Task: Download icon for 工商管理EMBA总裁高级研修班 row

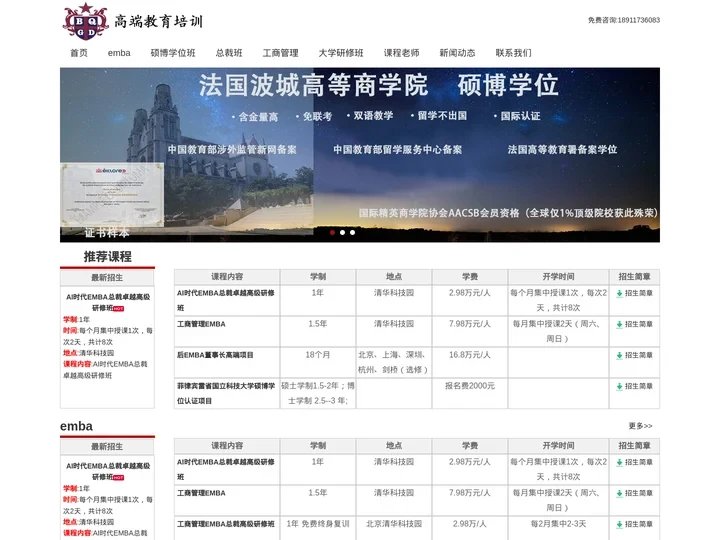Action: point(619,524)
